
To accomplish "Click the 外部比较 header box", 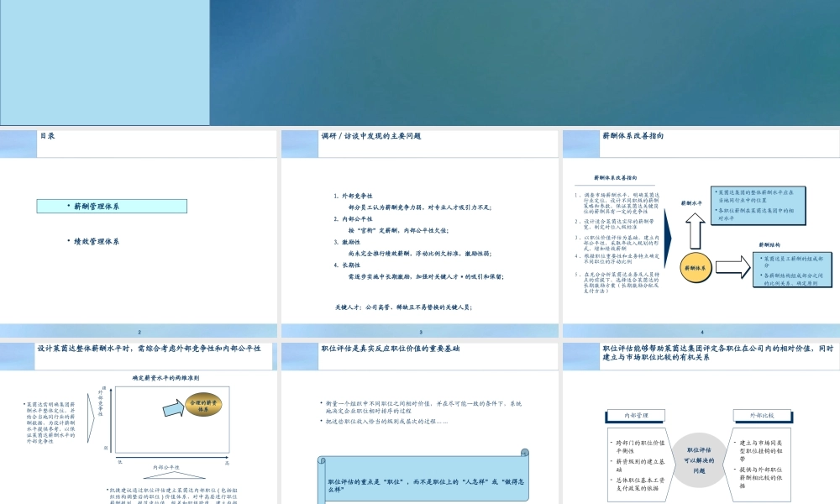I will (x=765, y=415).
